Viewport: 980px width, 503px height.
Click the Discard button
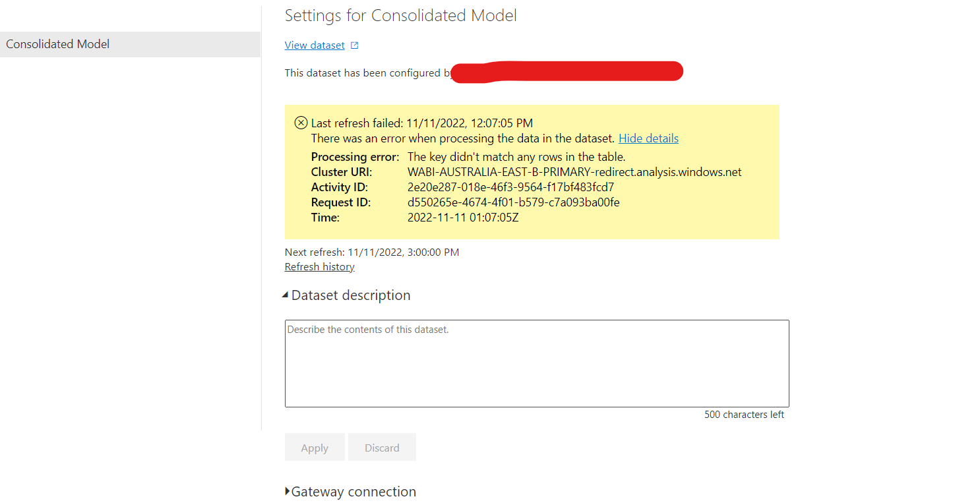[382, 448]
